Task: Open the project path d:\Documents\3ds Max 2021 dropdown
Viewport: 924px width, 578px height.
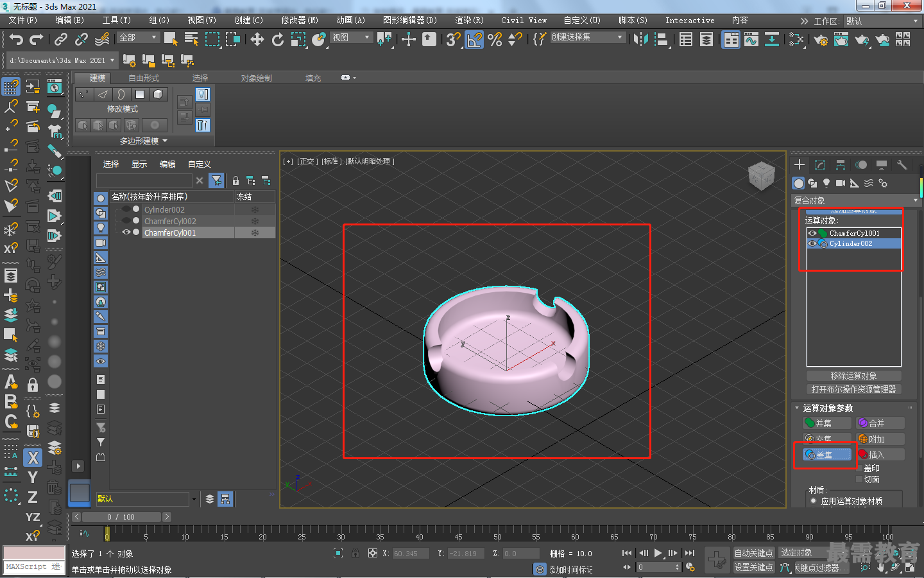Action: tap(62, 60)
